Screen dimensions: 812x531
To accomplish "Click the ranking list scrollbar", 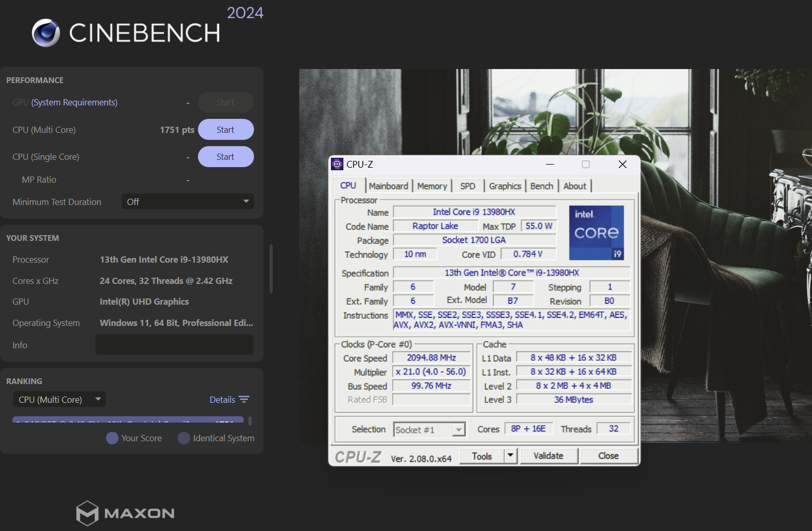I will click(250, 420).
